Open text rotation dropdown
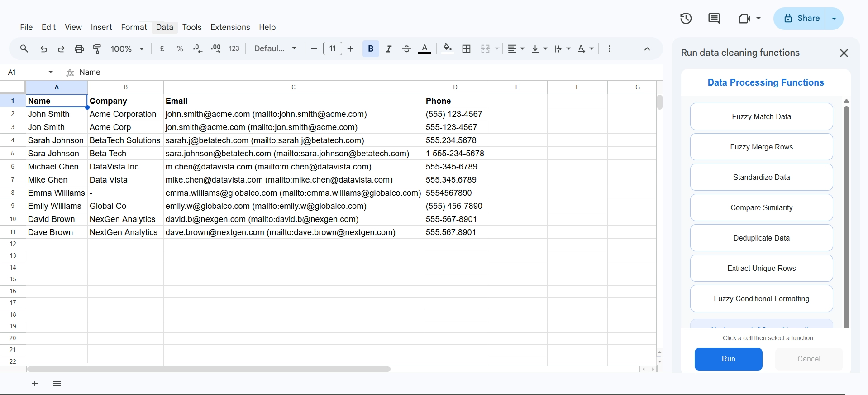The image size is (868, 395). (x=586, y=48)
